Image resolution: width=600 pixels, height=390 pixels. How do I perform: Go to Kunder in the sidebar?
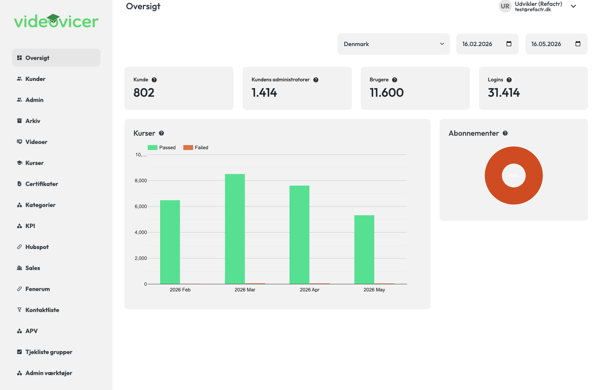[x=56, y=79]
